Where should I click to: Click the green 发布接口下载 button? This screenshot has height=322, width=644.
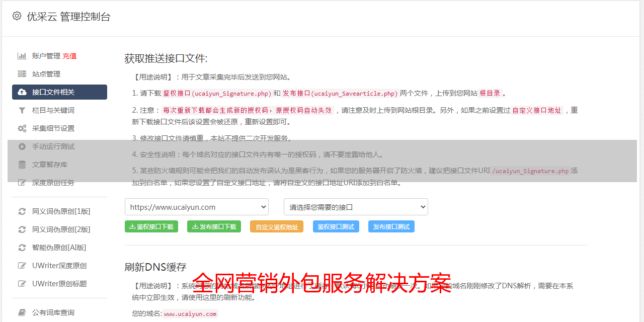(x=214, y=226)
